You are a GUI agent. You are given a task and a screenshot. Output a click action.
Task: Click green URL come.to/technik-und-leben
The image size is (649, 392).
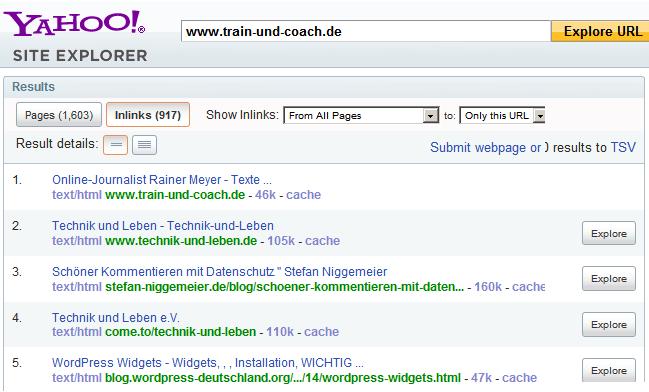(180, 332)
